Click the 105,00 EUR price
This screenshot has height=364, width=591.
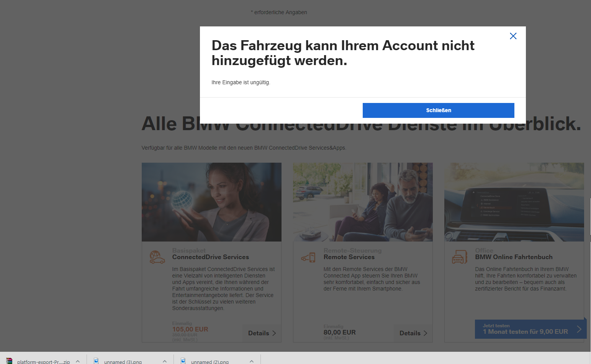point(190,329)
